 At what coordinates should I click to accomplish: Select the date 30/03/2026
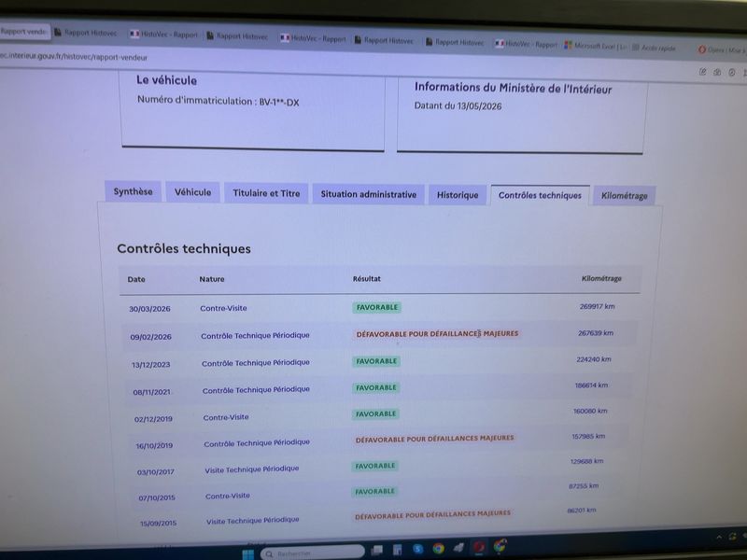149,309
